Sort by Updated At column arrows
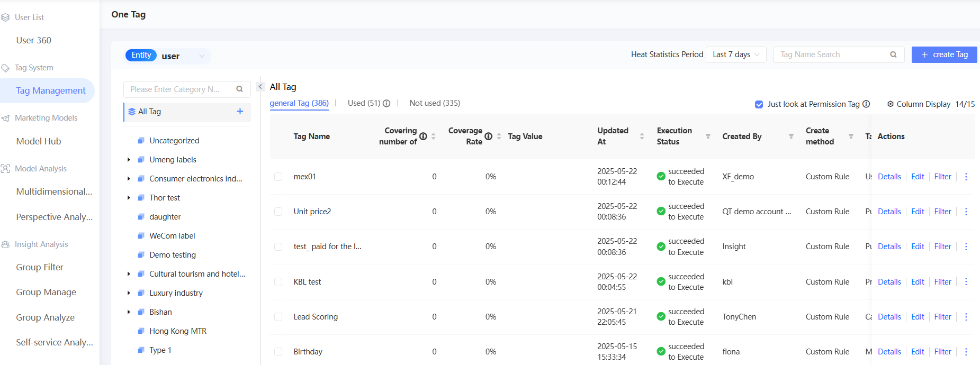The height and width of the screenshot is (365, 980). 642,136
